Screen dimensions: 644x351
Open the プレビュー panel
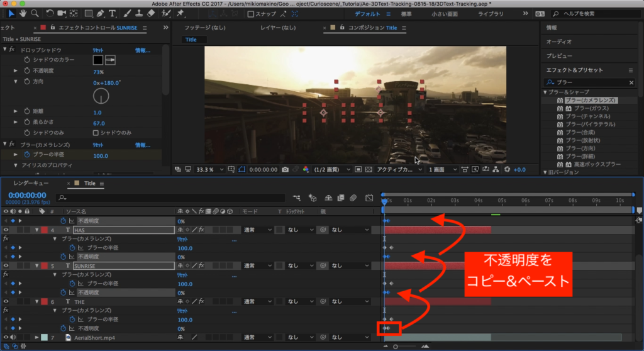[559, 55]
